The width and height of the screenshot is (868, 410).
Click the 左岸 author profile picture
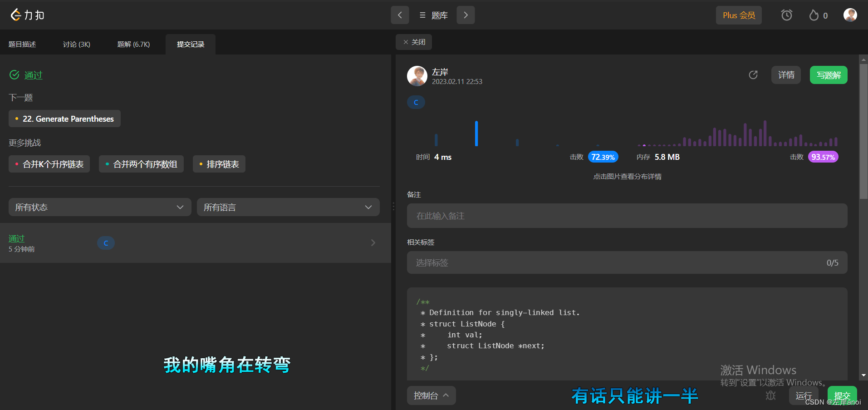[417, 76]
